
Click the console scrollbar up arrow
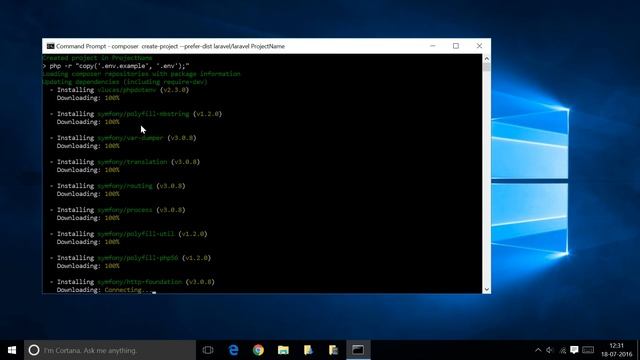487,58
